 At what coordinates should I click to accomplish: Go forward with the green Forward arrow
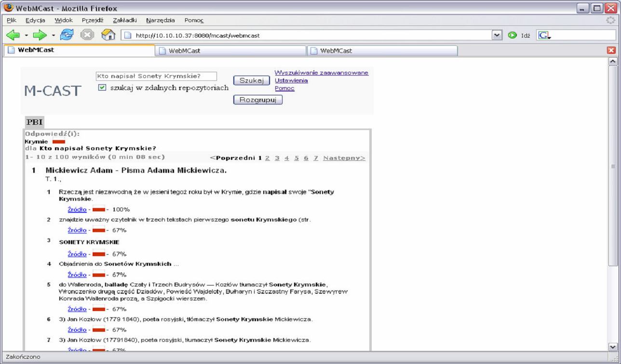point(40,35)
